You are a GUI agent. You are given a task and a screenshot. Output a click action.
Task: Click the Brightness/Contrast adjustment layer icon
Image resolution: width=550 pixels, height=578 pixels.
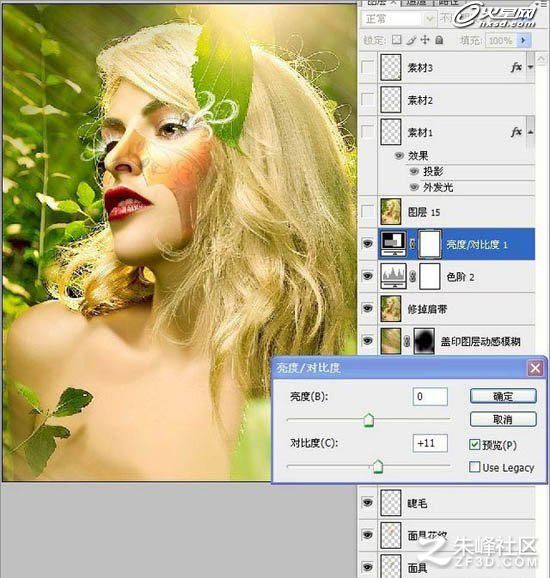point(394,243)
